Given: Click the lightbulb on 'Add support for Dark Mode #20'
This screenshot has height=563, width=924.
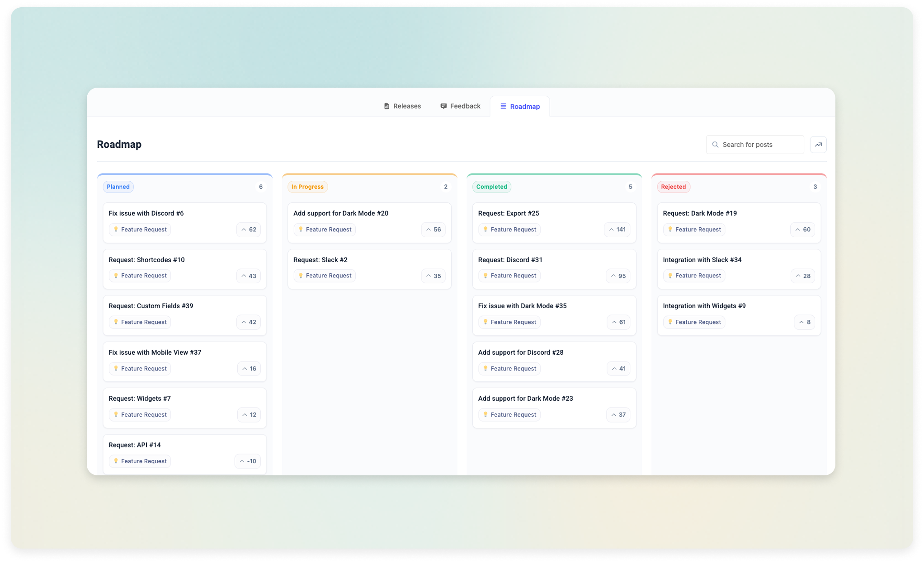Looking at the screenshot, I should pos(302,230).
